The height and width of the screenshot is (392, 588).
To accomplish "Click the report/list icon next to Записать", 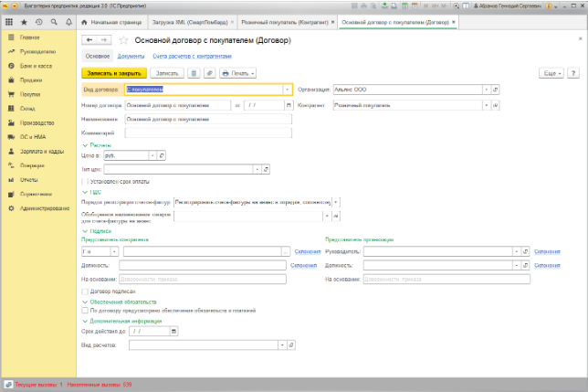I will coord(194,73).
